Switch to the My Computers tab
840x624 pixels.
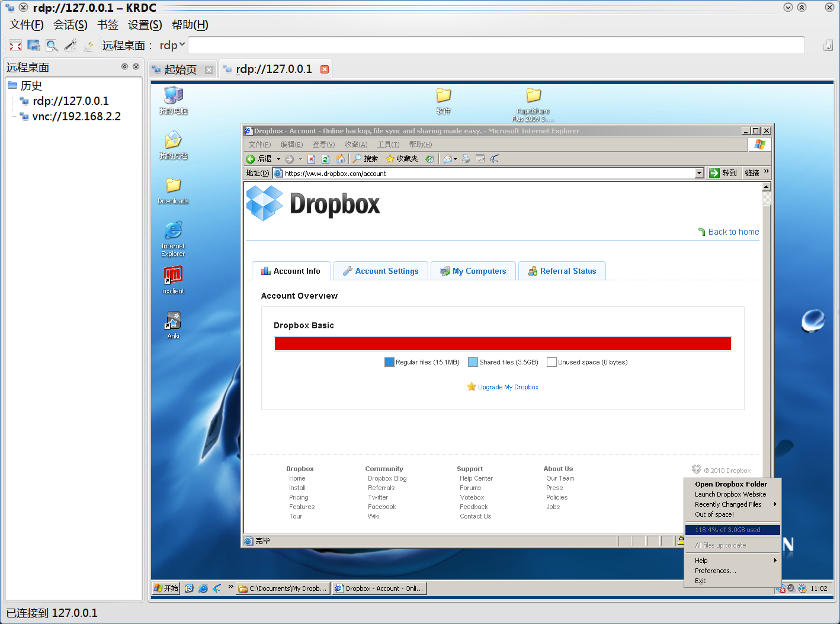coord(473,271)
